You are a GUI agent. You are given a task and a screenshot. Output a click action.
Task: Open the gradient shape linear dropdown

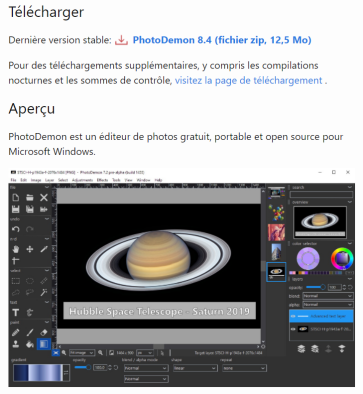(x=195, y=368)
